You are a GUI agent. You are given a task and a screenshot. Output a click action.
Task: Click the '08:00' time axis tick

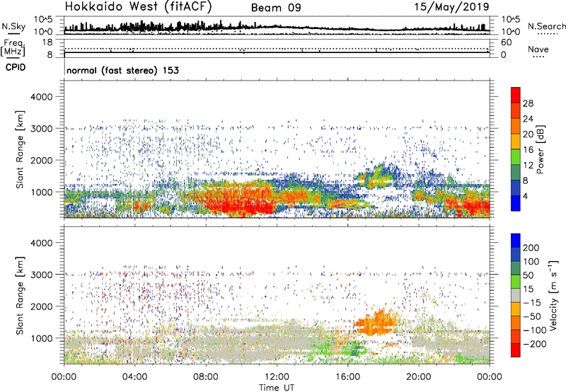coord(206,377)
